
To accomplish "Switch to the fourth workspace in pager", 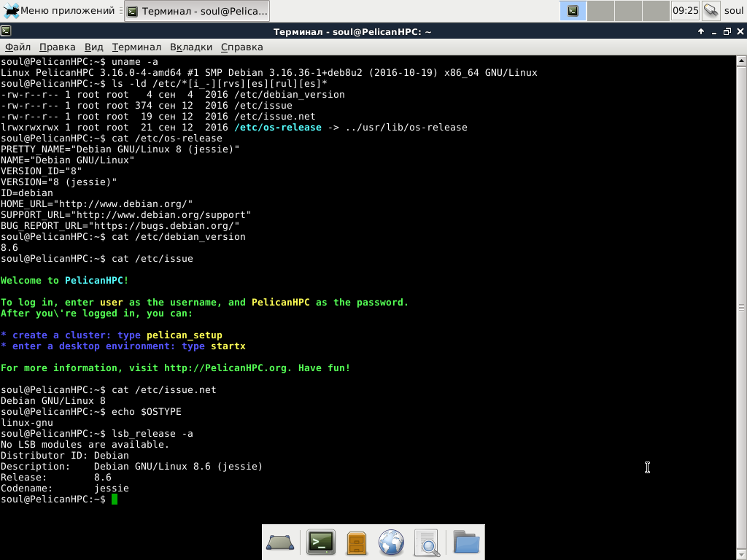I will coord(656,11).
